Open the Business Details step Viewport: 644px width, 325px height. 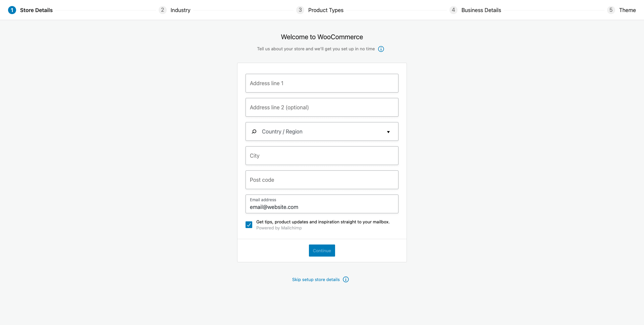481,10
